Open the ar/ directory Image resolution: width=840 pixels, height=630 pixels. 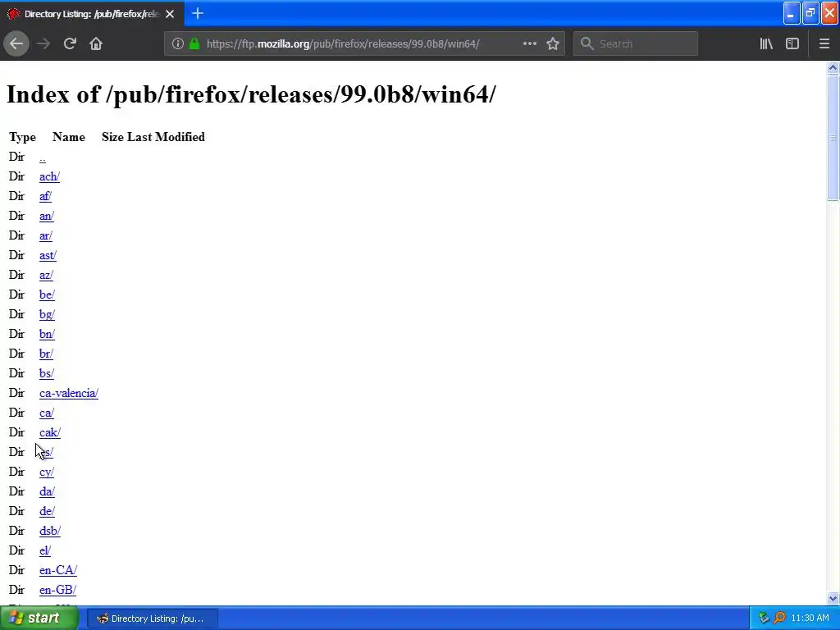[46, 236]
